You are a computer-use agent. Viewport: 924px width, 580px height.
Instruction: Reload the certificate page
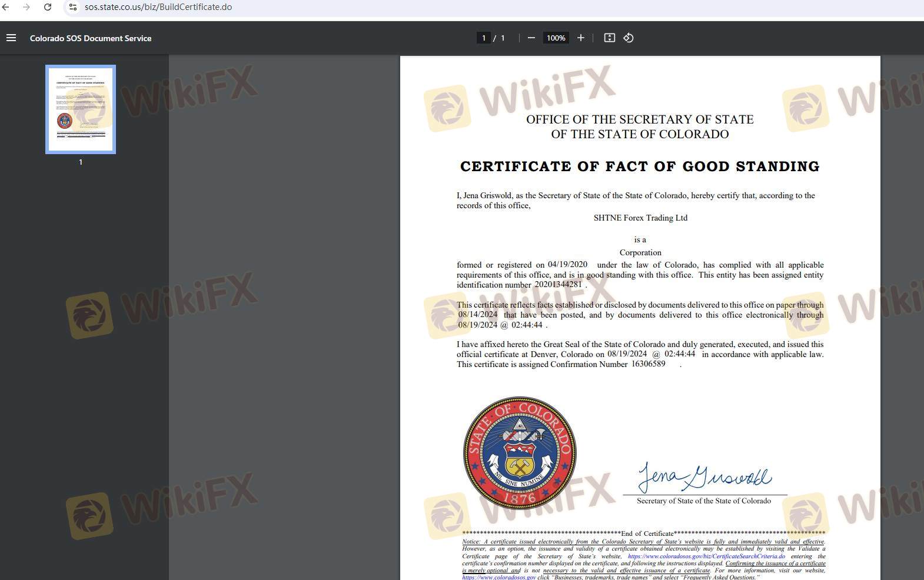(48, 7)
